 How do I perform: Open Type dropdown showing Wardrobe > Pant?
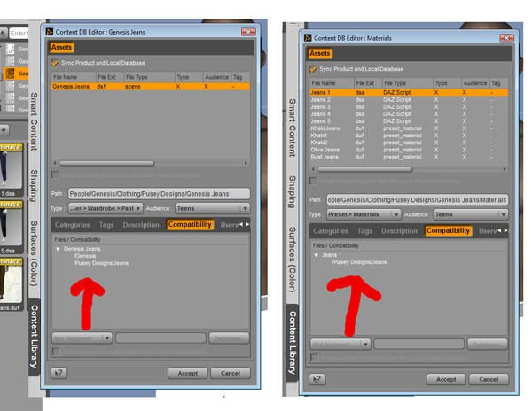106,208
